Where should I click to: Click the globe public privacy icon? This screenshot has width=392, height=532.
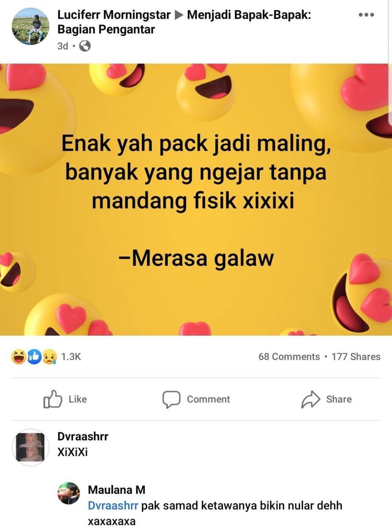85,46
